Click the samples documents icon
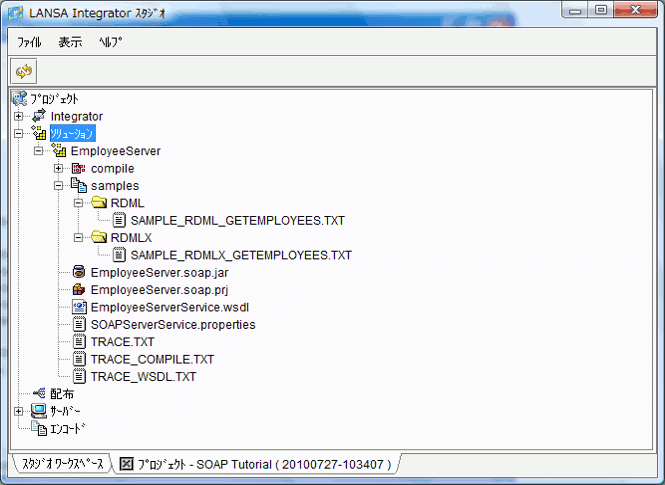 [x=79, y=185]
